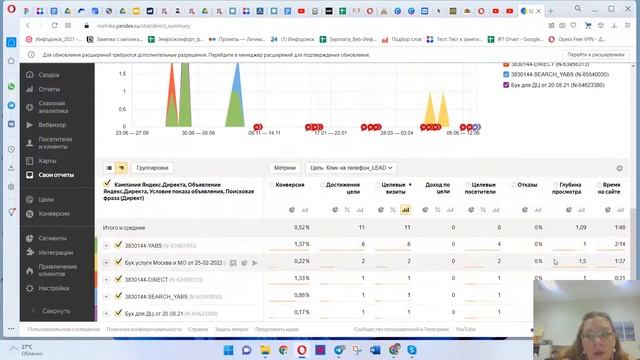Toggle legend checkbox Бух для ДЦ от 20.08.21
The width and height of the screenshot is (640, 360).
(506, 85)
